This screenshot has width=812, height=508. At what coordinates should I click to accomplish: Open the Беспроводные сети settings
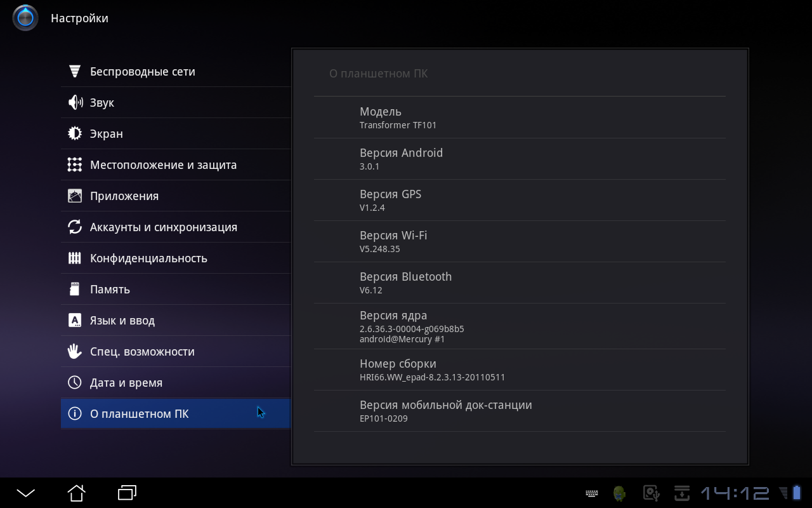(143, 72)
